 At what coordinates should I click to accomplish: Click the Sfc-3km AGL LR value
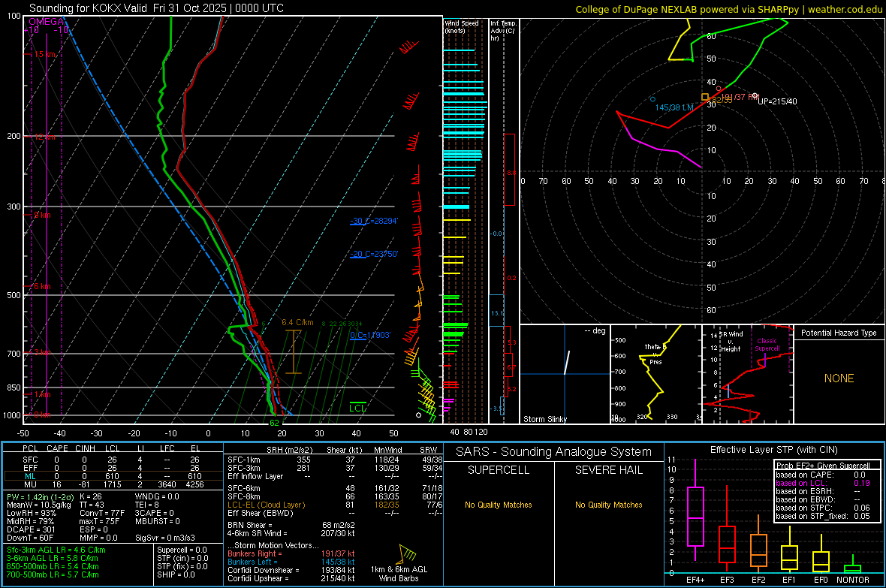click(56, 550)
